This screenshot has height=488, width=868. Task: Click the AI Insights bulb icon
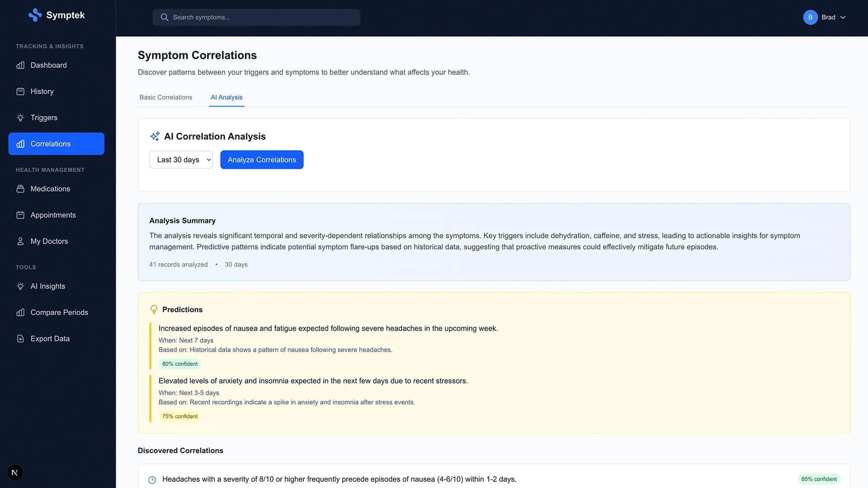[x=20, y=286]
